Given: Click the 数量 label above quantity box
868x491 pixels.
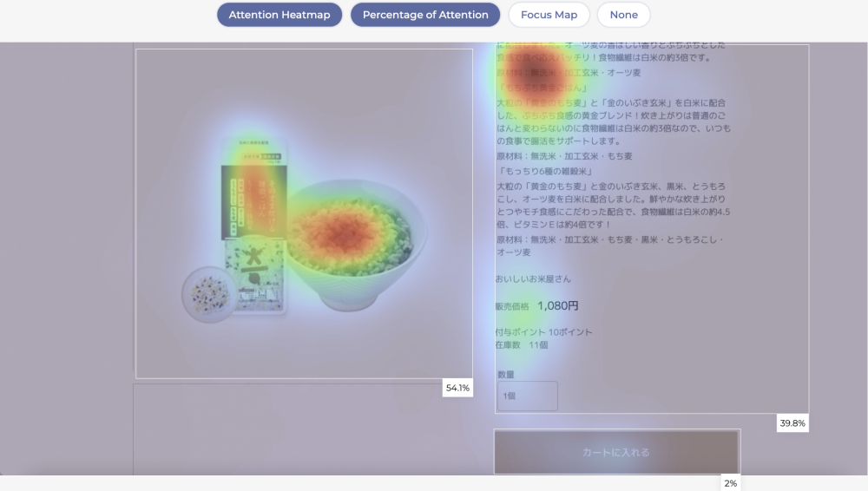Looking at the screenshot, I should click(x=506, y=374).
